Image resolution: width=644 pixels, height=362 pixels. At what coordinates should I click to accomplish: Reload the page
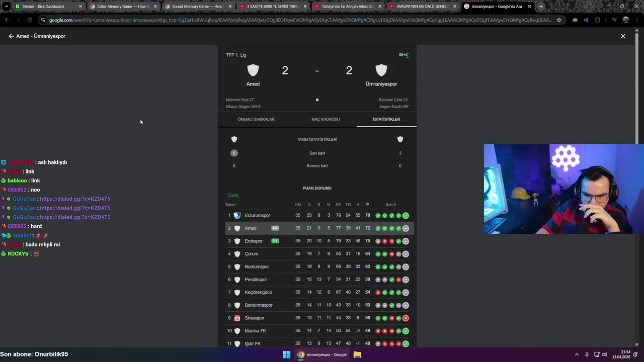point(30,20)
